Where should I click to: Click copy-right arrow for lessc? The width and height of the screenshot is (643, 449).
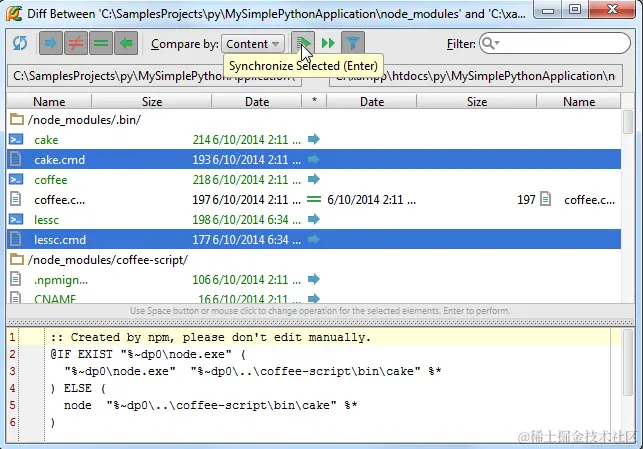click(x=314, y=219)
